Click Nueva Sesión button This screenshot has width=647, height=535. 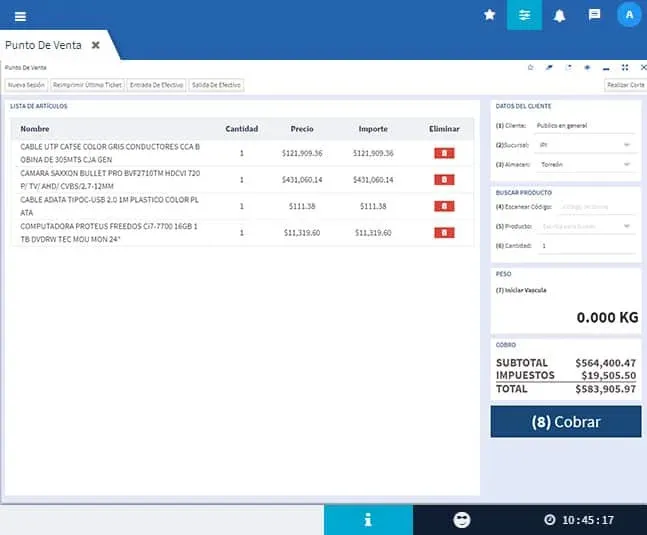click(x=26, y=86)
